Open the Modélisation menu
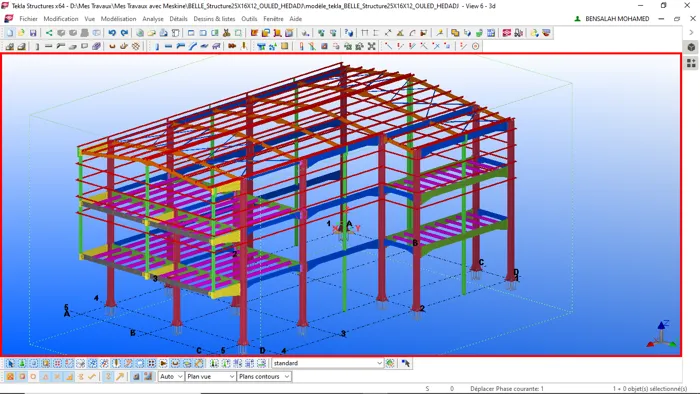Image resolution: width=700 pixels, height=394 pixels. pyautogui.click(x=118, y=19)
